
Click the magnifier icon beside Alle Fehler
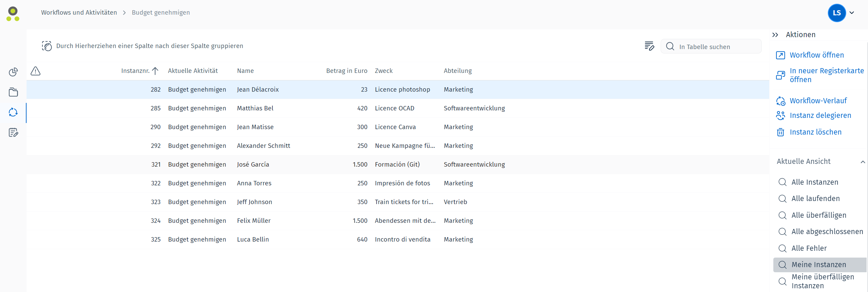click(x=782, y=248)
